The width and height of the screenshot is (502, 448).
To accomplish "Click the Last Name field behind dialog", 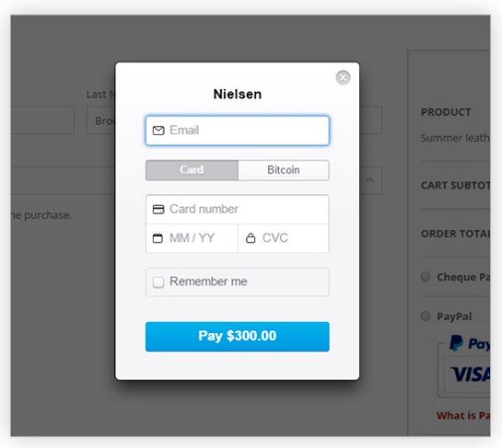I will tap(101, 120).
